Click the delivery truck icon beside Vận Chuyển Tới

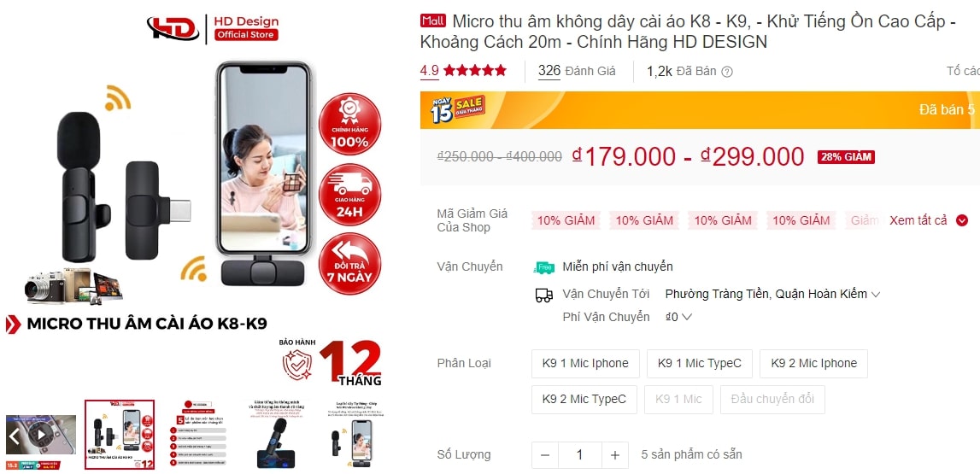point(543,295)
